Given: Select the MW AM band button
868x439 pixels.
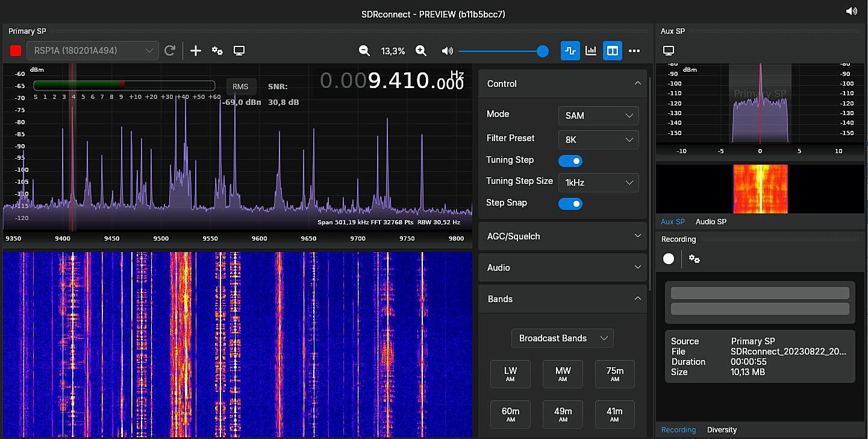Looking at the screenshot, I should tap(563, 374).
